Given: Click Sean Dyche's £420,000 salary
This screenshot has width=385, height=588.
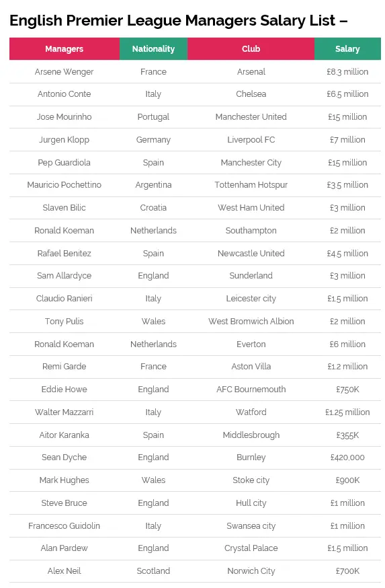Looking at the screenshot, I should pos(347,457).
